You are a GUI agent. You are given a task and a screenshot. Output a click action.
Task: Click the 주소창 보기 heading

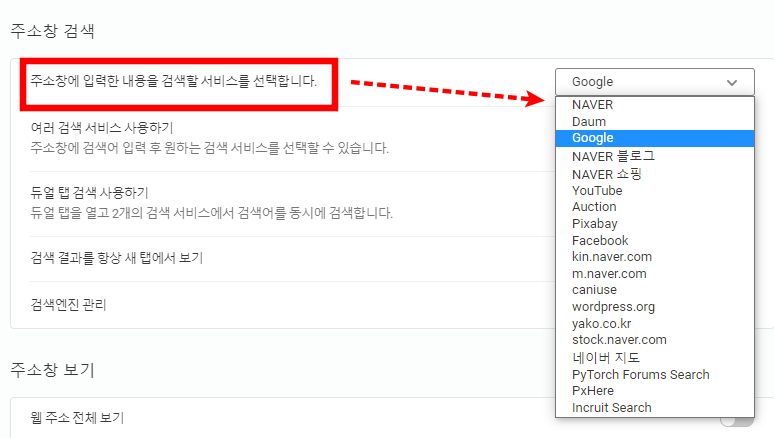point(52,370)
